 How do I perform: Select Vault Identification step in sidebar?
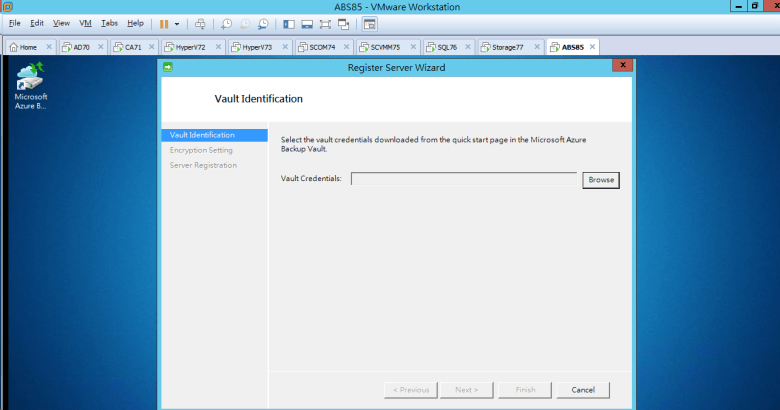pos(203,135)
